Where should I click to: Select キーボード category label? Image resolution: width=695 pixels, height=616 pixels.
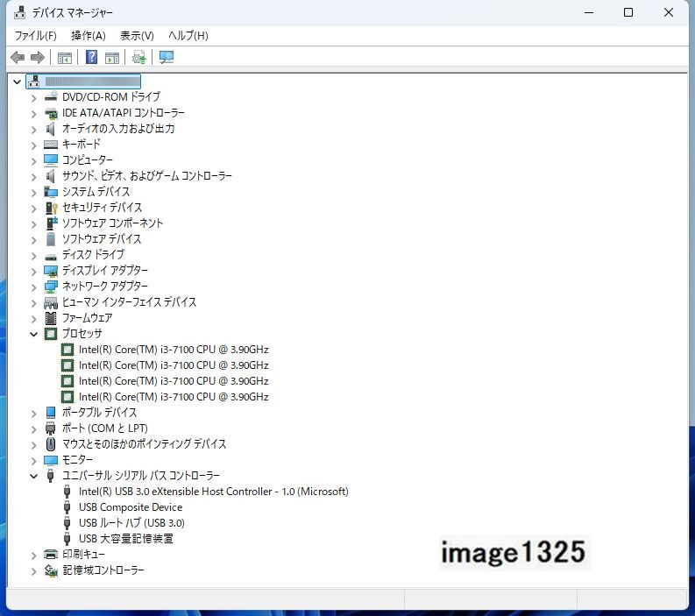click(x=82, y=144)
